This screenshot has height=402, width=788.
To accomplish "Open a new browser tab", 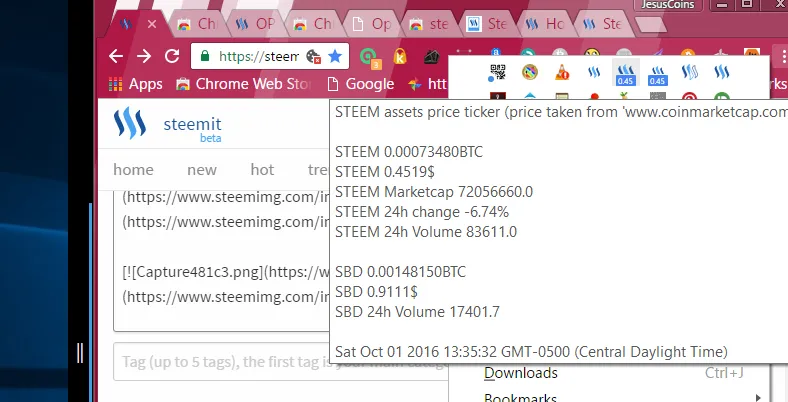I will [x=650, y=24].
